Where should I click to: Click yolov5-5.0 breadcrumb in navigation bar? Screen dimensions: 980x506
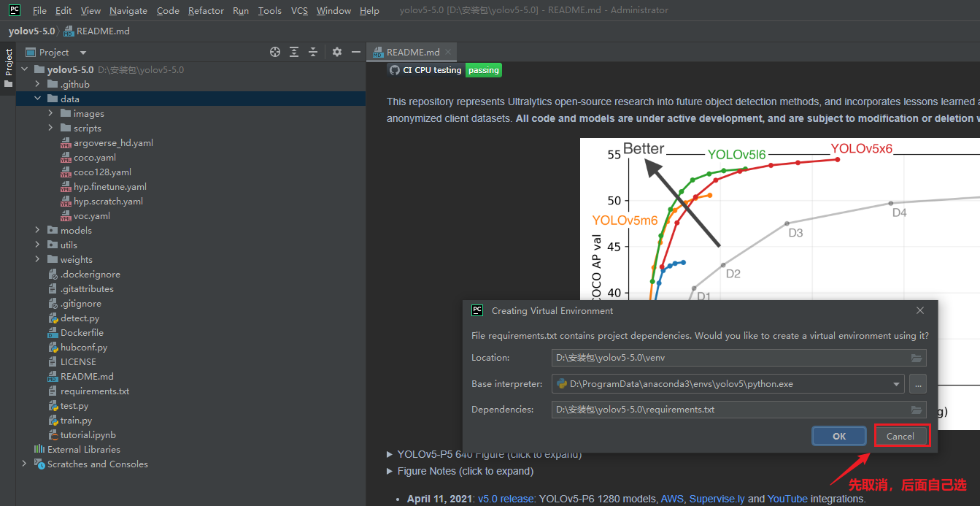point(31,31)
